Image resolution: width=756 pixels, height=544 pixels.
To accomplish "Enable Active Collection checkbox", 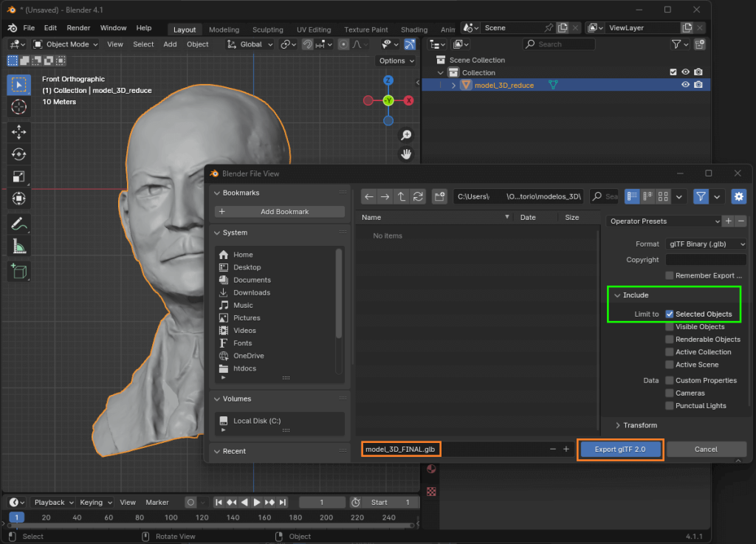I will (669, 352).
